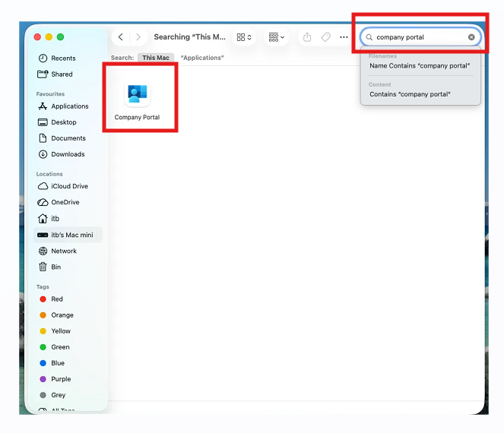Click the Mac mini device icon
Viewport: 504px width, 433px height.
pyautogui.click(x=43, y=235)
